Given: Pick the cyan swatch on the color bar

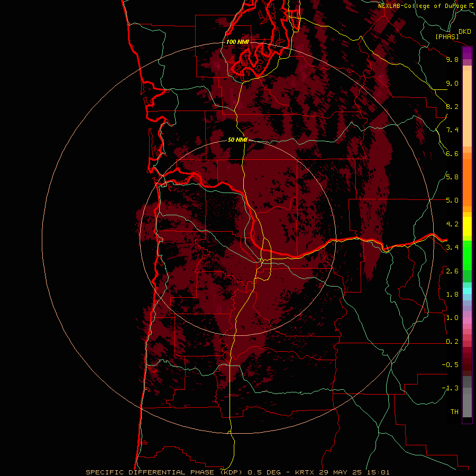Looking at the screenshot, I should tap(467, 291).
